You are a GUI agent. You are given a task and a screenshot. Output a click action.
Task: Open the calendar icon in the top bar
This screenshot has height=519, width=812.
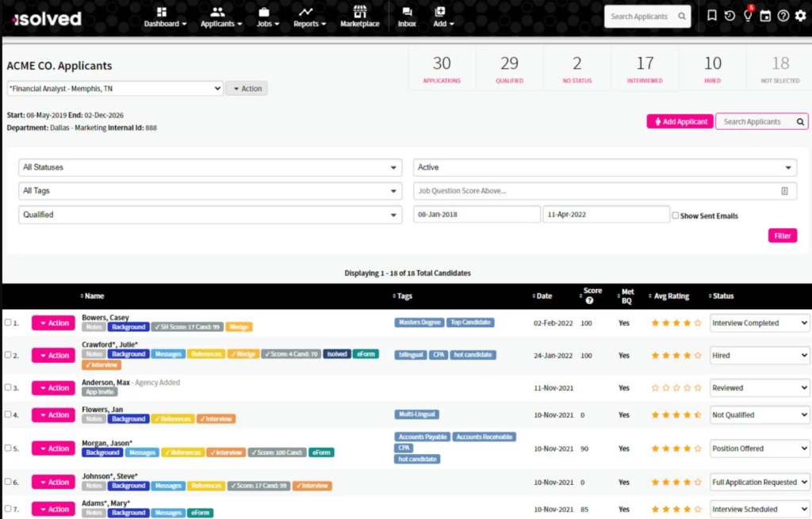click(x=764, y=14)
